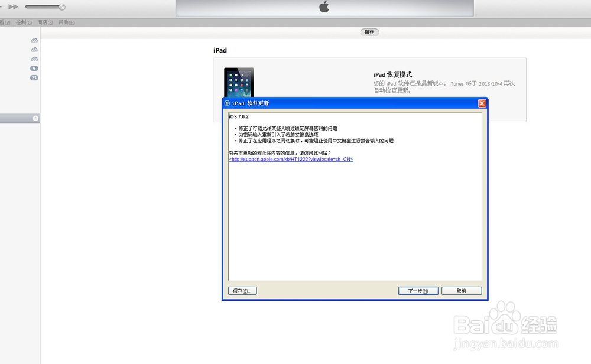This screenshot has height=364, width=591.
Task: Click the sidebar badge showing 9
Action: point(34,68)
